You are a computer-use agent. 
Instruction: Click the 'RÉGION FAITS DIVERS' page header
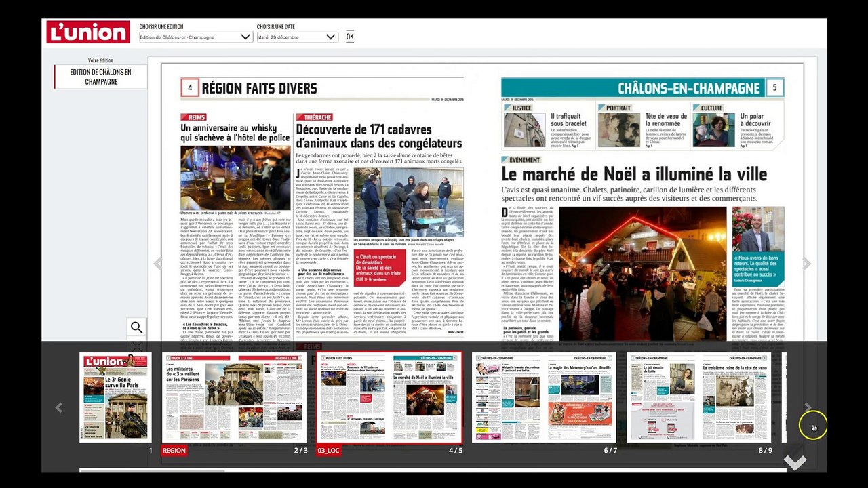[x=259, y=88]
